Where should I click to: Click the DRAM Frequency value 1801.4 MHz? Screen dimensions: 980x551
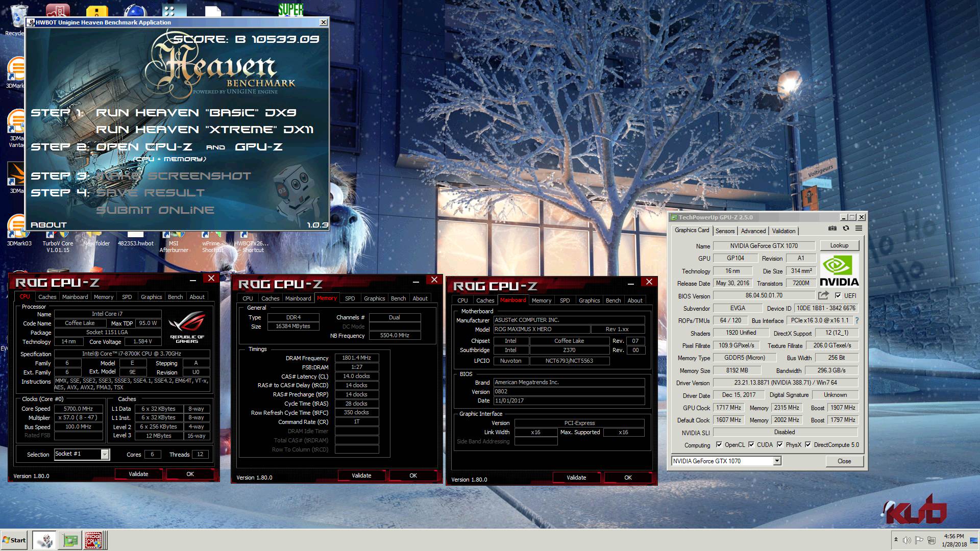click(x=356, y=358)
